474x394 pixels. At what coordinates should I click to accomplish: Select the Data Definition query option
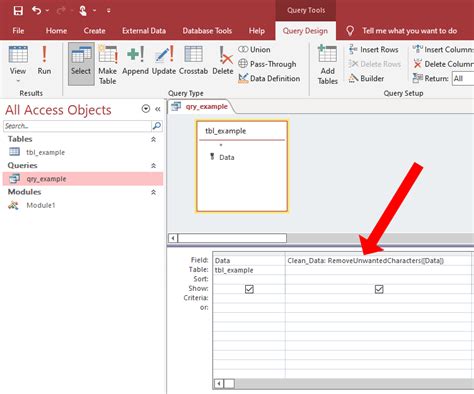(269, 79)
